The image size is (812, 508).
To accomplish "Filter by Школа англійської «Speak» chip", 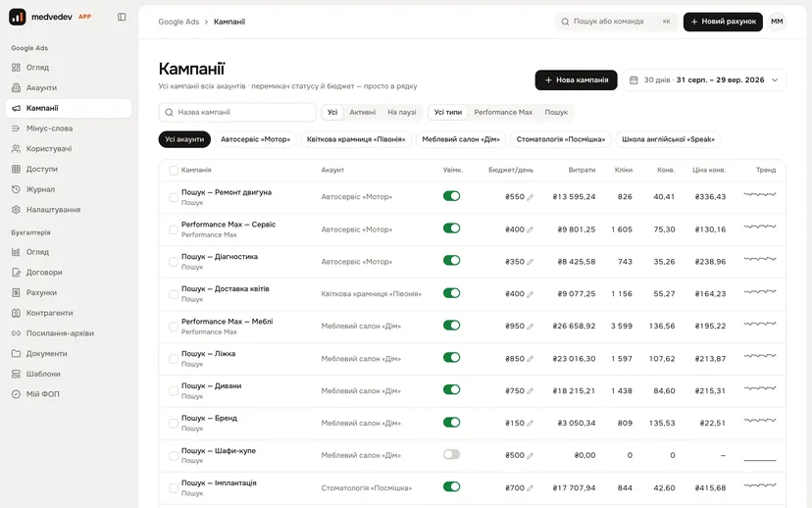I will pyautogui.click(x=668, y=139).
